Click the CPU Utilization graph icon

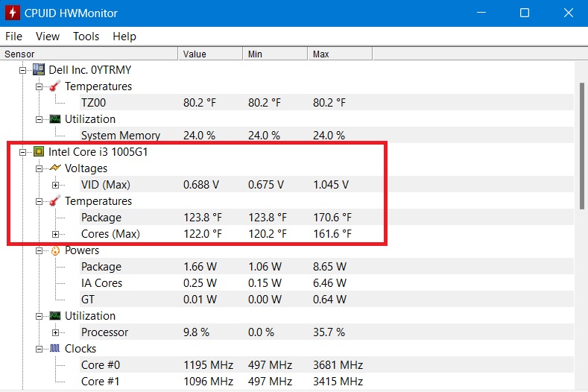[55, 315]
